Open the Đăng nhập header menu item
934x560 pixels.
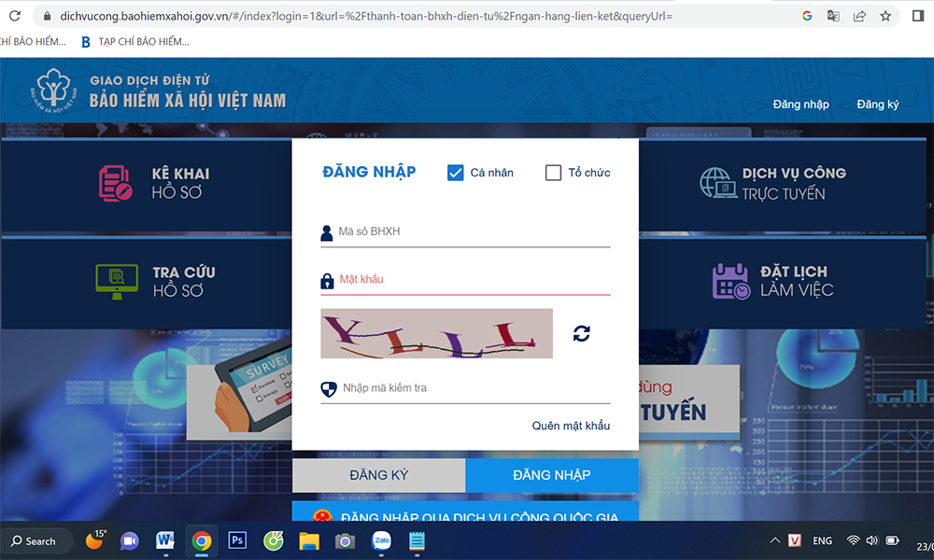pyautogui.click(x=800, y=105)
